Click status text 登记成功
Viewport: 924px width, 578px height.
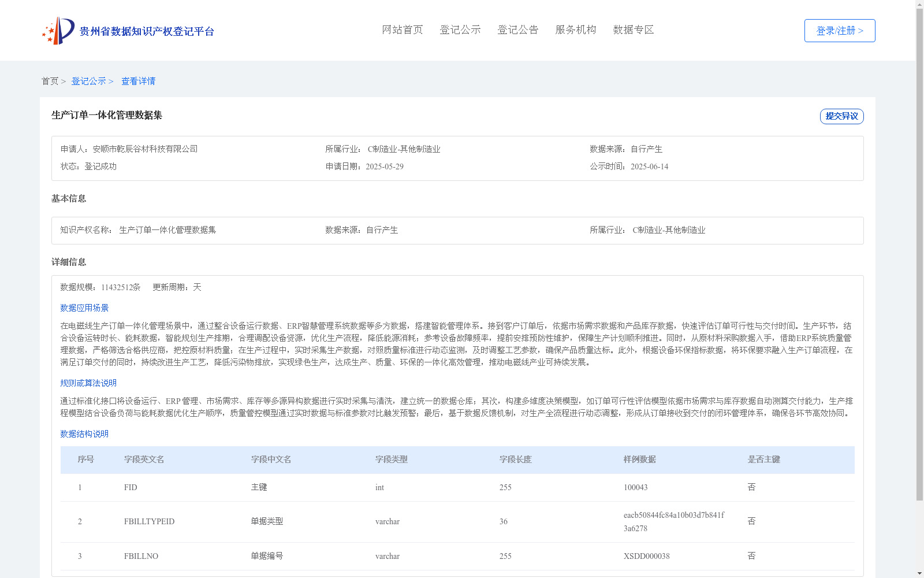click(100, 166)
